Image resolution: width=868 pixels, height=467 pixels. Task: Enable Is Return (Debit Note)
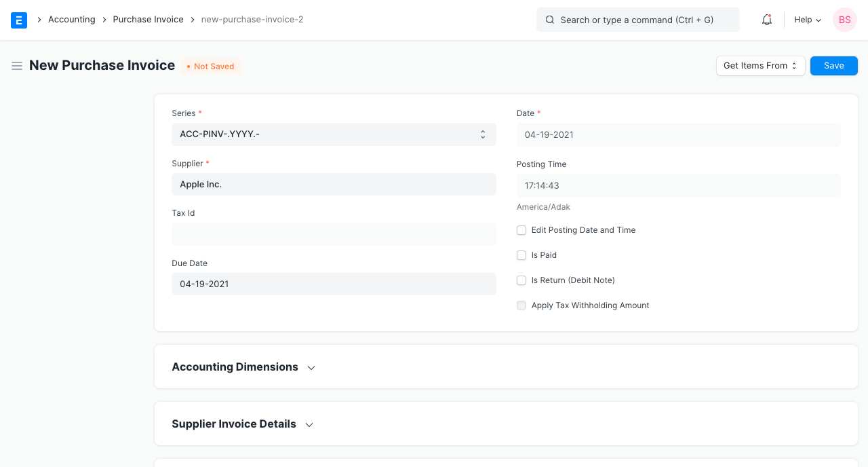coord(521,280)
